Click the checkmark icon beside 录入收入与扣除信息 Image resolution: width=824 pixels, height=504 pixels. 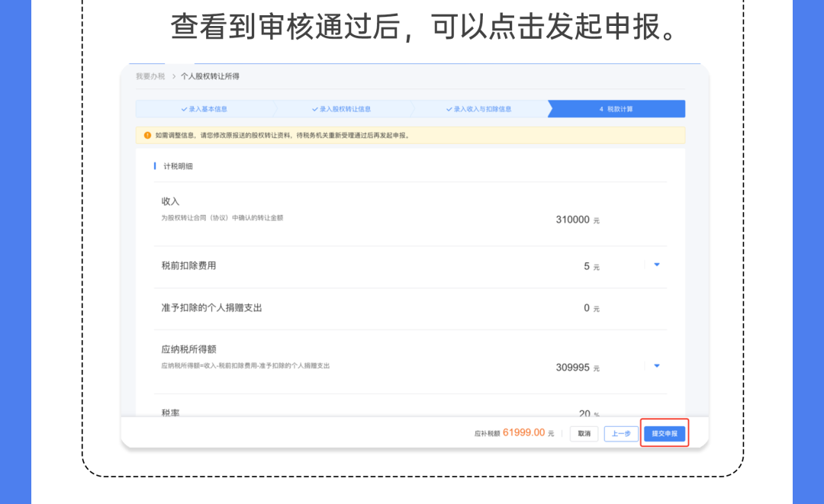(449, 109)
